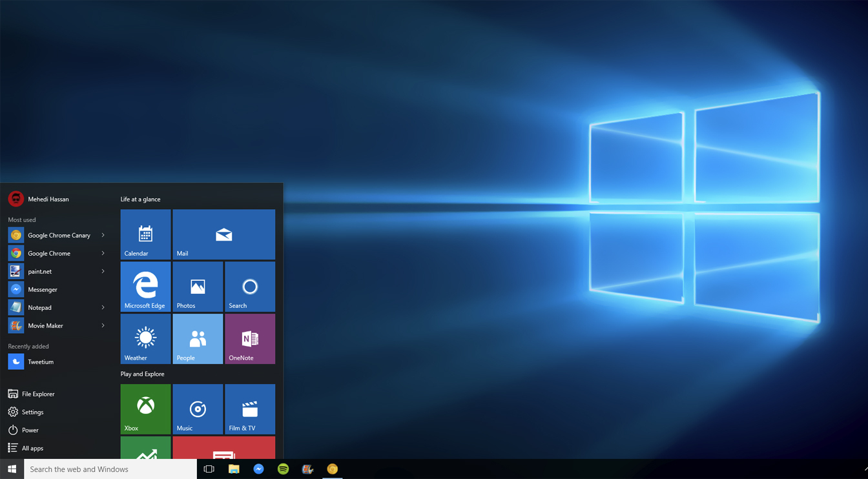Viewport: 868px width, 479px height.
Task: Open the Photos app tile
Action: 198,286
